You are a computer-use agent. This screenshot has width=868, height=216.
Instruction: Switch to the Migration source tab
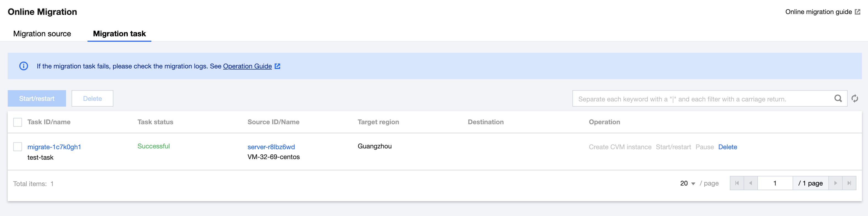[x=42, y=34]
